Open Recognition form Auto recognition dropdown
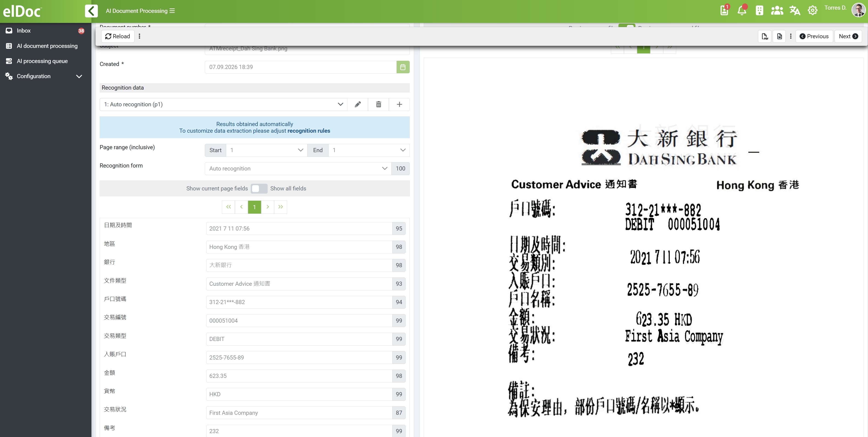Viewport: 868px width, 437px height. [298, 168]
